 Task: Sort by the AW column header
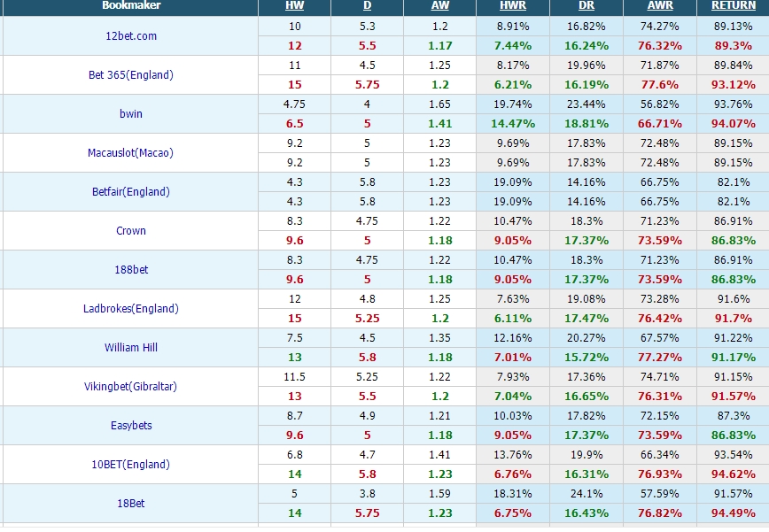440,5
